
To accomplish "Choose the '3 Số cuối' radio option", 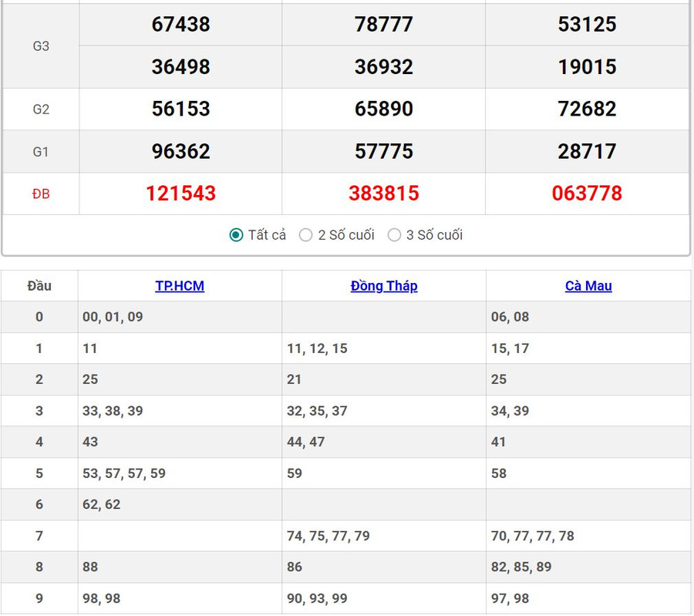I will tap(395, 235).
